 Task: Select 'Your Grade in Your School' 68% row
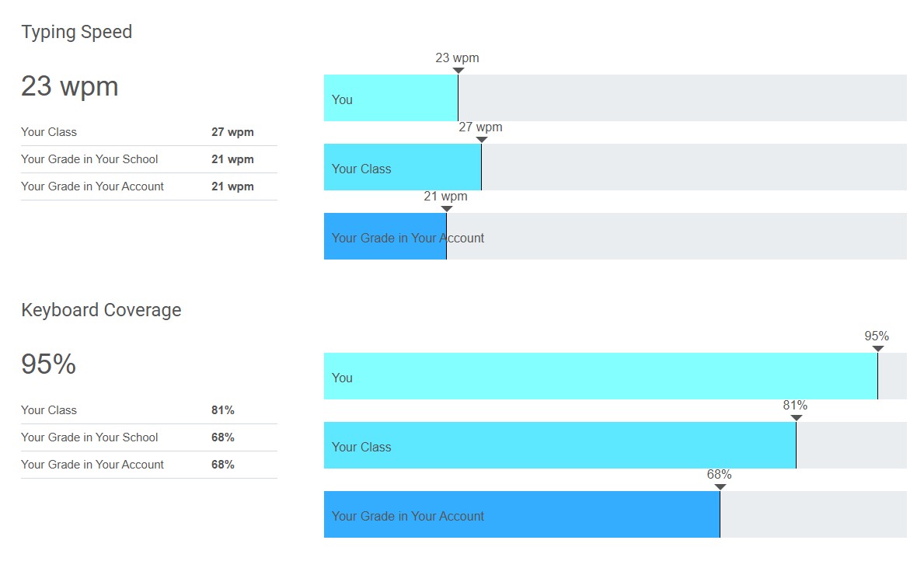pyautogui.click(x=148, y=437)
